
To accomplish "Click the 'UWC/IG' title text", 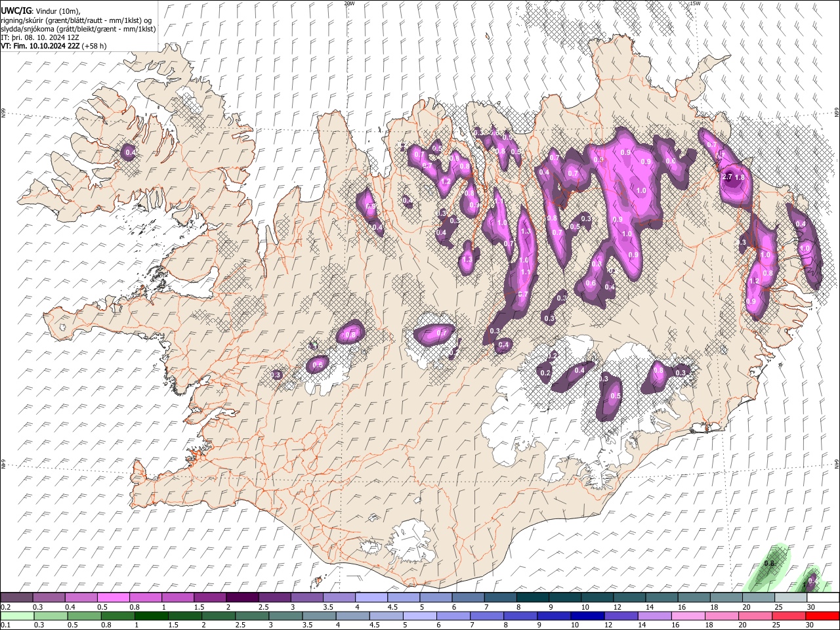I will coord(16,10).
